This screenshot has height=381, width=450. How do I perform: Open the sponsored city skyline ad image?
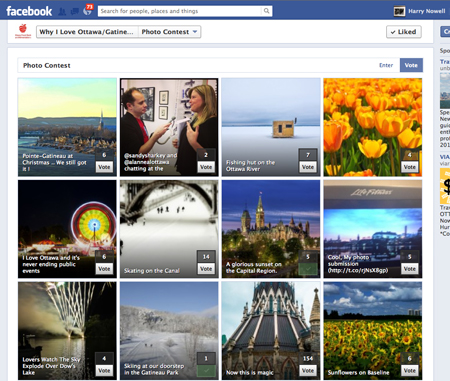click(x=445, y=90)
